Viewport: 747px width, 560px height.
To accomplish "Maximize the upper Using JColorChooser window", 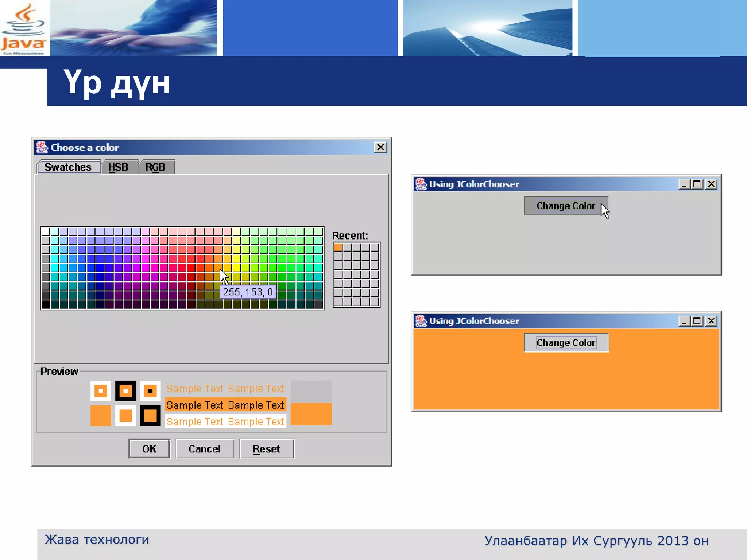I will tap(697, 184).
